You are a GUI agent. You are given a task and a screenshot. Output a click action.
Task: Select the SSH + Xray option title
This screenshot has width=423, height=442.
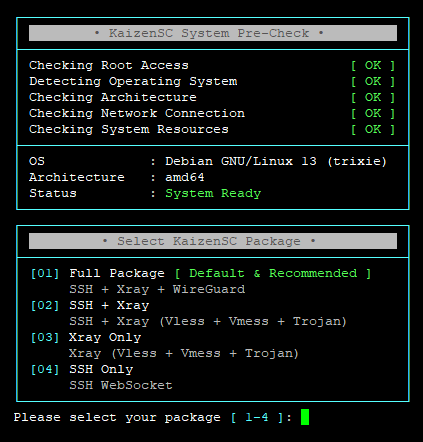tap(109, 305)
